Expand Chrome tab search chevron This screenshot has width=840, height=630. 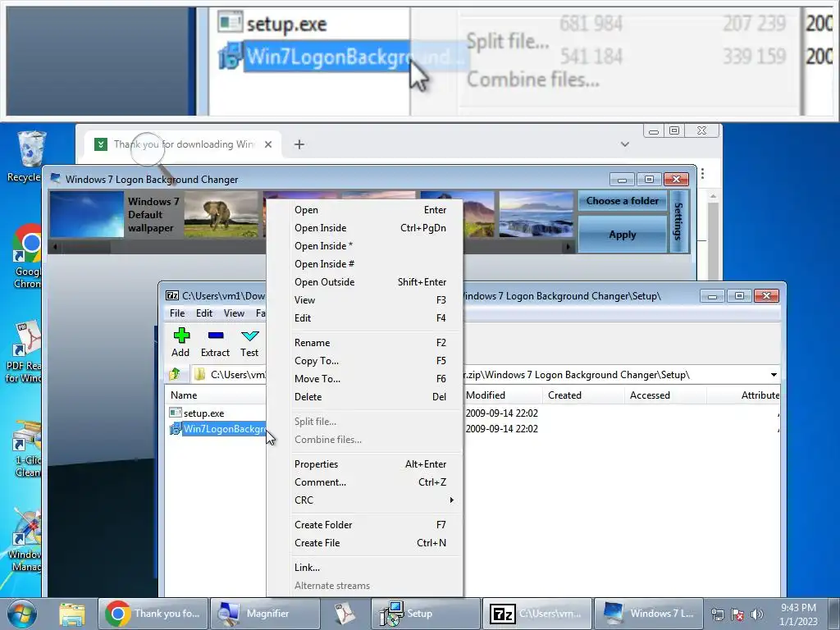click(624, 144)
